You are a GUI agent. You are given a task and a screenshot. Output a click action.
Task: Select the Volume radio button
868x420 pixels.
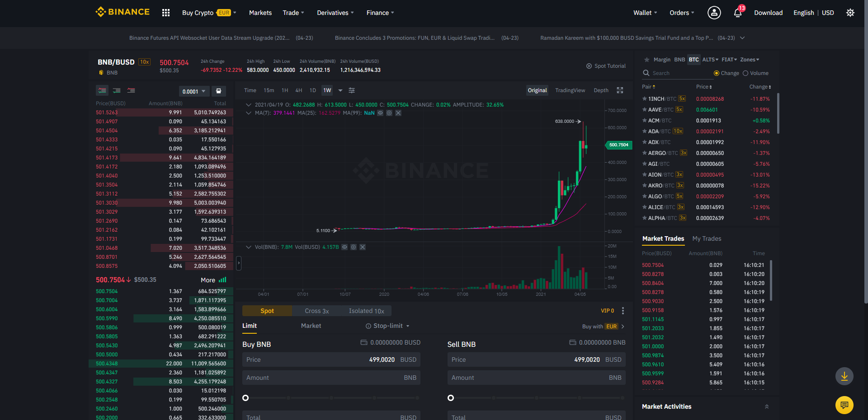point(745,73)
